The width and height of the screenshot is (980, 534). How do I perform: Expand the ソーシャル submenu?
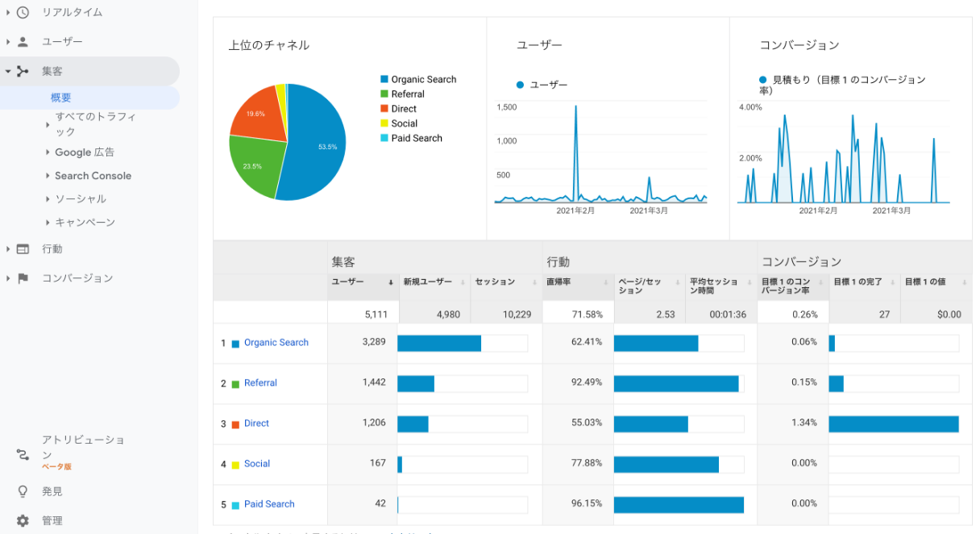[80, 198]
